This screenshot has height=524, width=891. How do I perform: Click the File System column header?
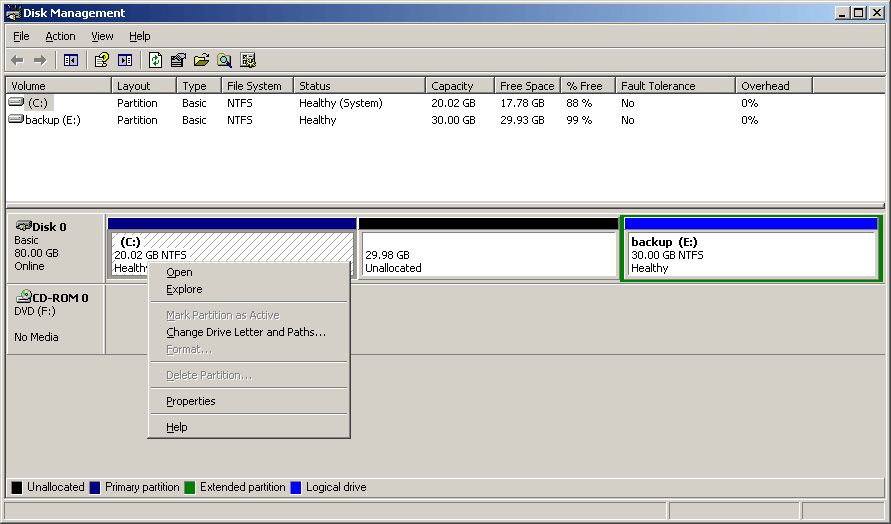click(254, 86)
